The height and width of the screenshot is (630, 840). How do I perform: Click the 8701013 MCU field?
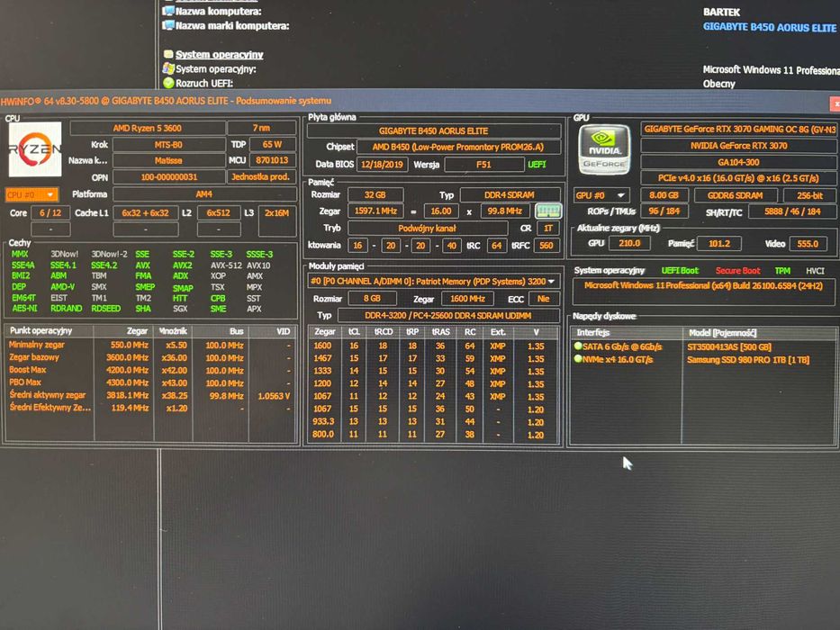[272, 160]
